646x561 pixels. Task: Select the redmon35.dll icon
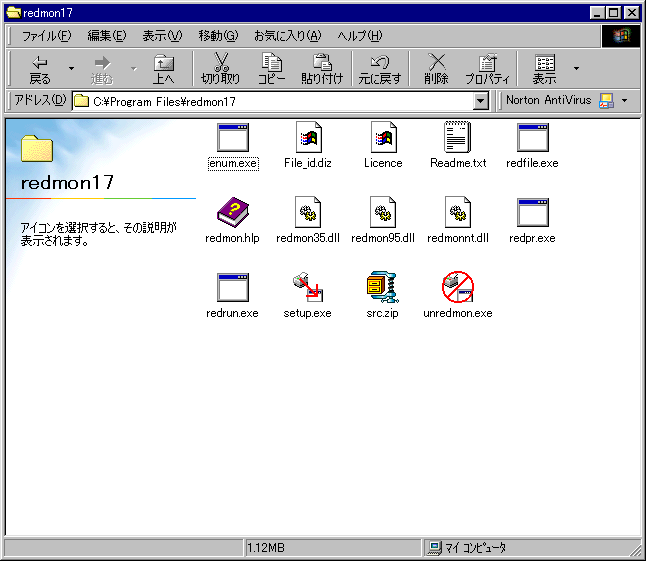(308, 212)
